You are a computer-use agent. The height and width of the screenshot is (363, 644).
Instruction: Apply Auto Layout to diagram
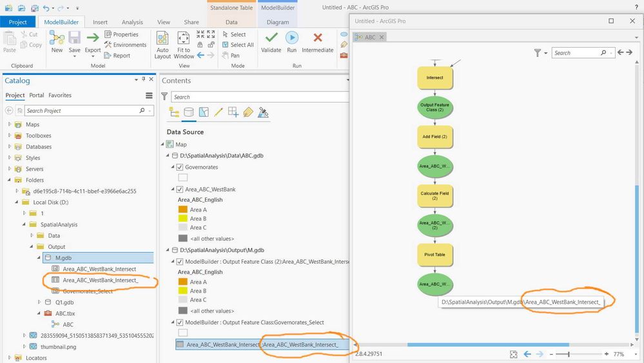[x=162, y=44]
